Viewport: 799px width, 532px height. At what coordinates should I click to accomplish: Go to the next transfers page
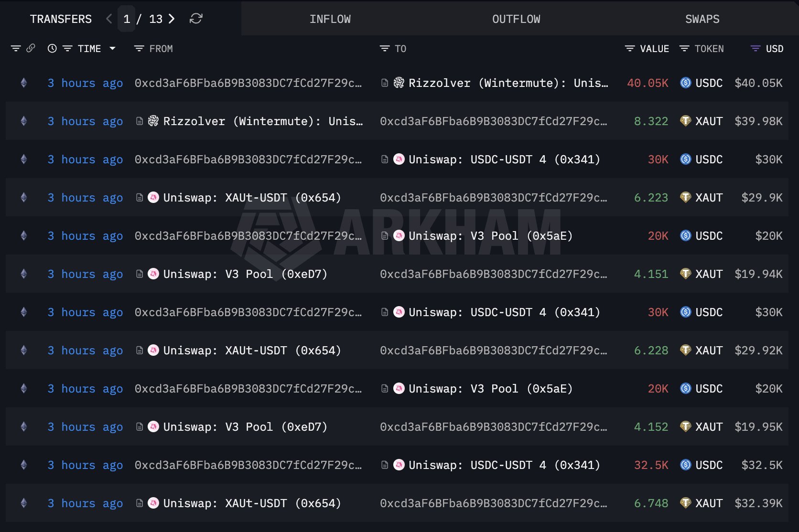(x=172, y=19)
